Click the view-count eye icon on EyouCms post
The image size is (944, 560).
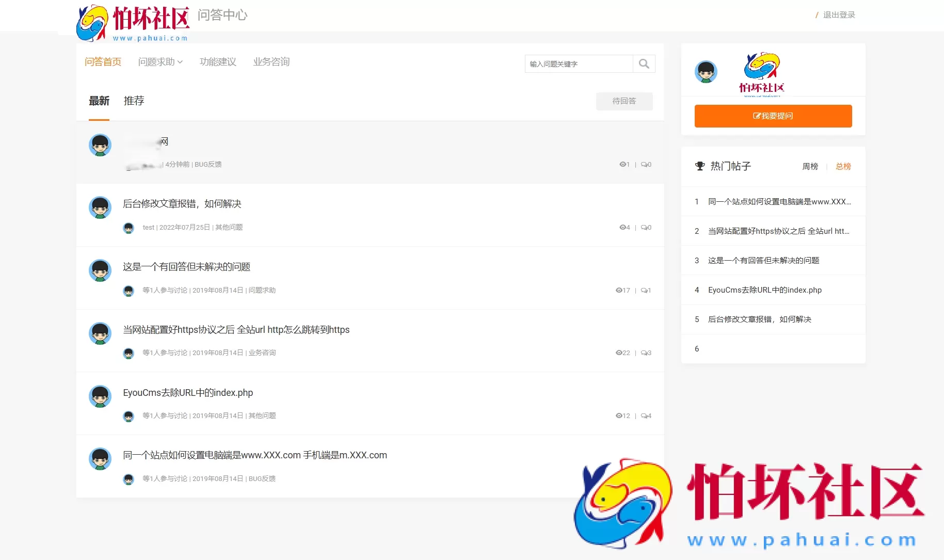pos(618,415)
